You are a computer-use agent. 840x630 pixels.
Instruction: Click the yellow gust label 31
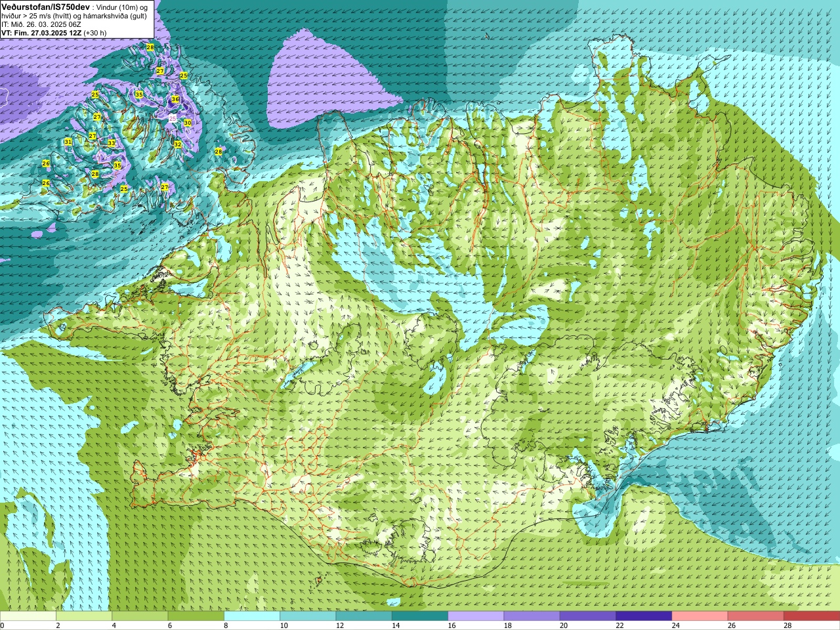(68, 142)
